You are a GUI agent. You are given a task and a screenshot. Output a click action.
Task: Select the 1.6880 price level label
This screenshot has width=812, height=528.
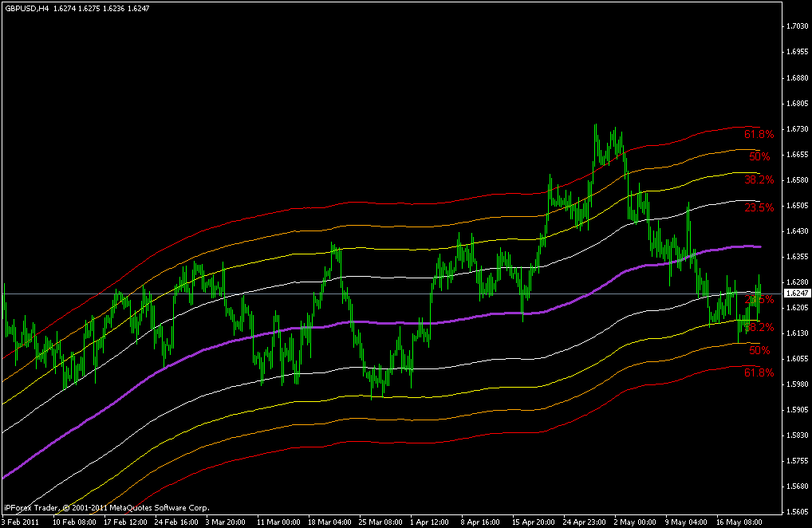tap(797, 77)
